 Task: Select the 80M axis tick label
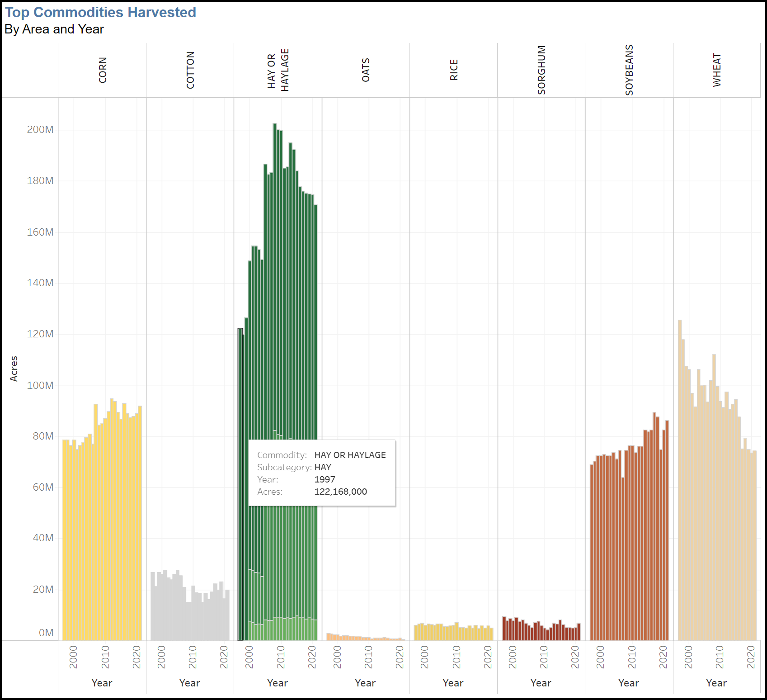click(43, 436)
